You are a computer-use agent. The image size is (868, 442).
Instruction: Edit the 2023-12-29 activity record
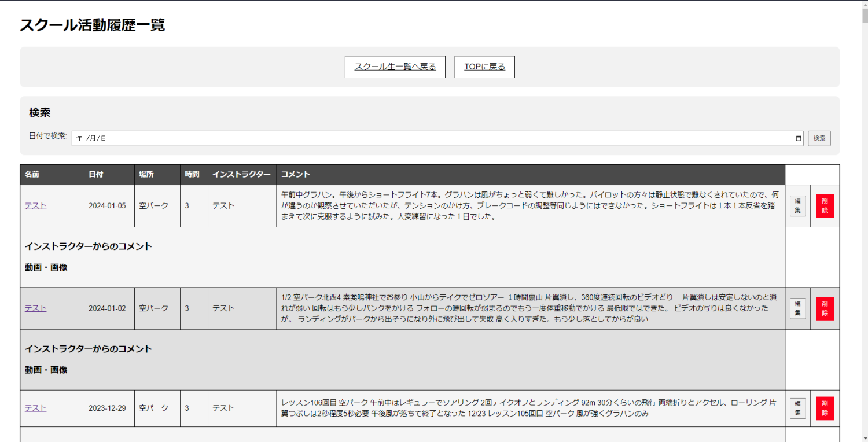[x=797, y=408]
